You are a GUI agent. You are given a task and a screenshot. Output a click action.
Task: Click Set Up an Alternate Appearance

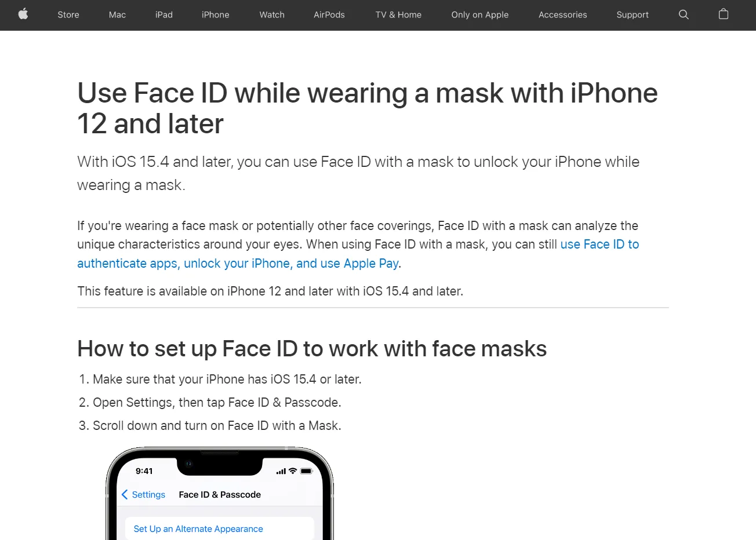[x=198, y=529]
